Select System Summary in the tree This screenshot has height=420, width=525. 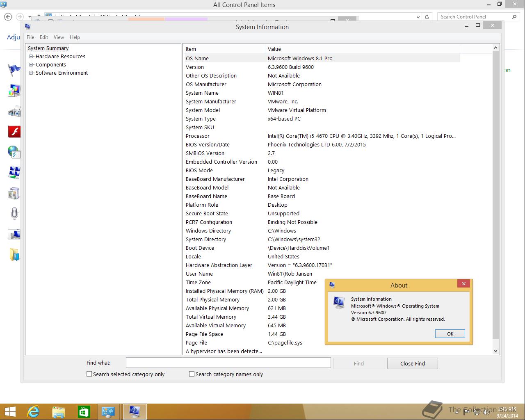48,48
